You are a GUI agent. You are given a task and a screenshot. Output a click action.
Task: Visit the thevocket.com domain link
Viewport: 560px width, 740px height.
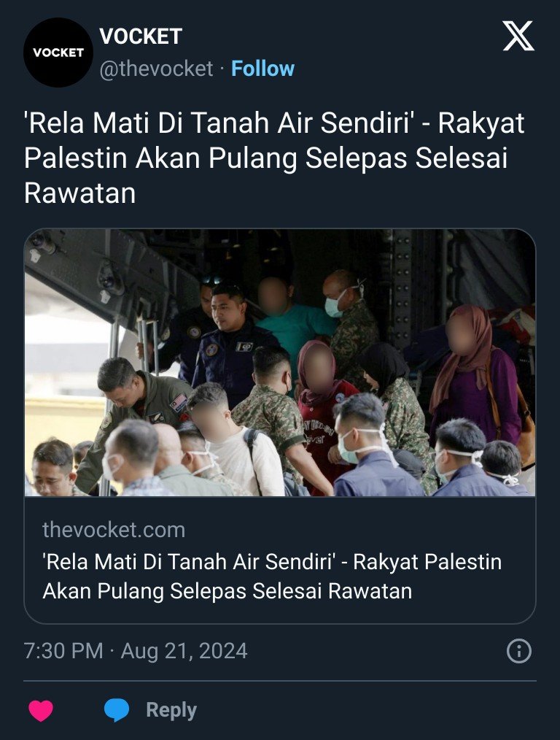[x=114, y=530]
